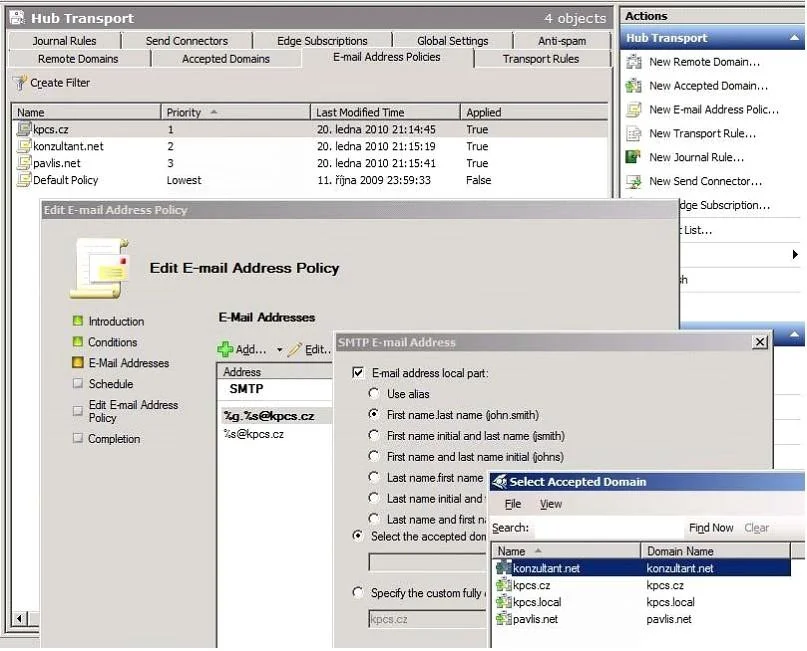Open the Remote Domains tab
807x651 pixels.
(78, 59)
